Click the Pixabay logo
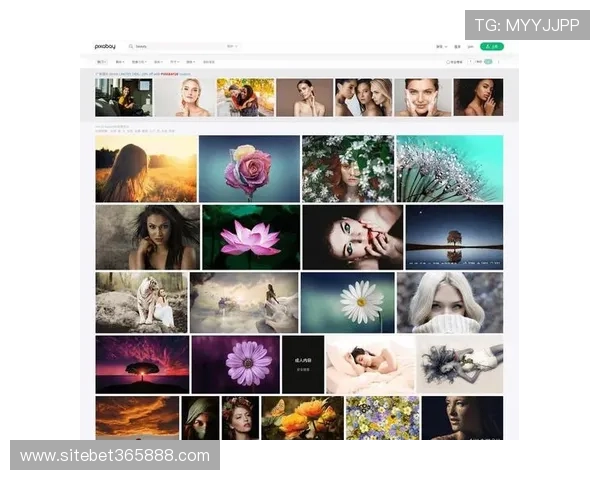The height and width of the screenshot is (480, 600). [x=105, y=46]
